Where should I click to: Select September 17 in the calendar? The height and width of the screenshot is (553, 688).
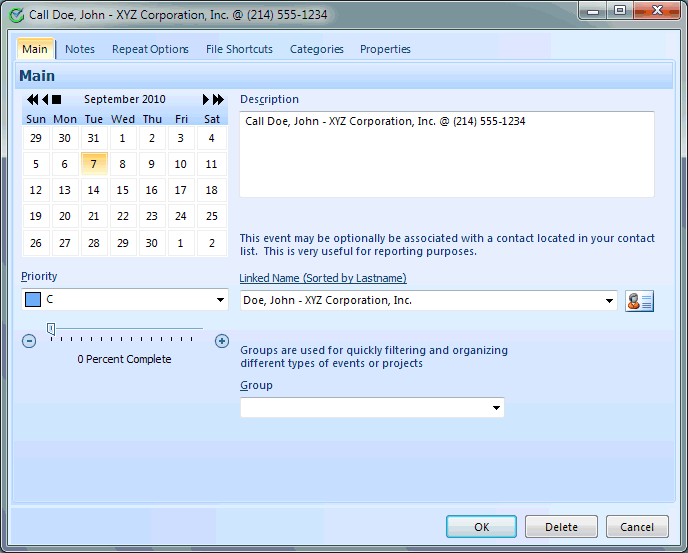pyautogui.click(x=181, y=190)
